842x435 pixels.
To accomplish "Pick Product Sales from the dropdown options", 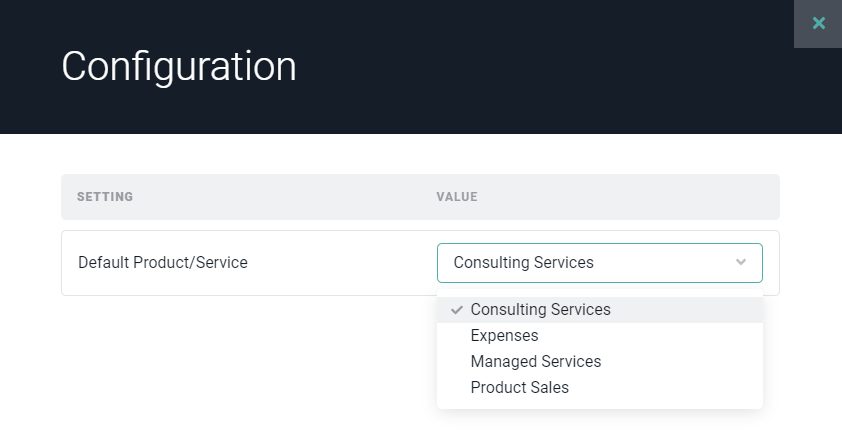I will coord(519,388).
